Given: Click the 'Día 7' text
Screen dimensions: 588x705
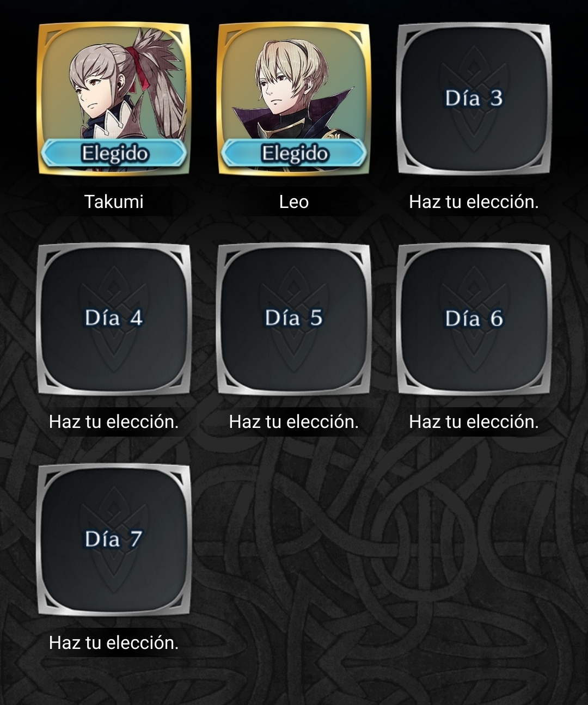Looking at the screenshot, I should point(114,539).
